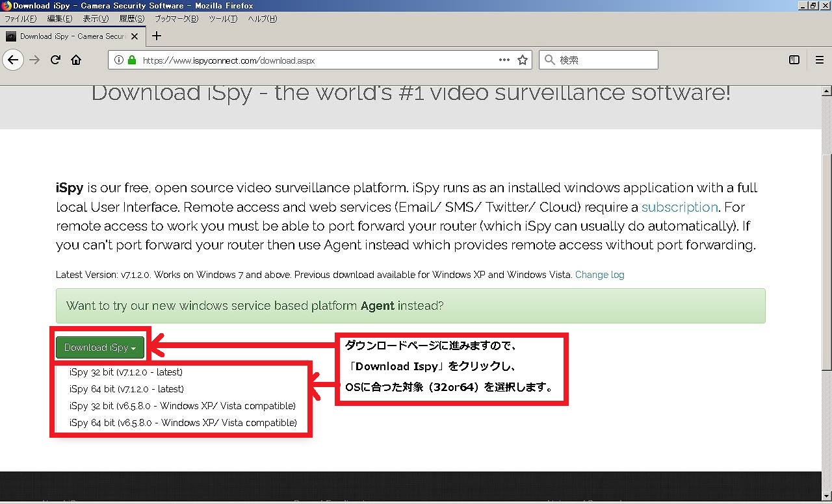The width and height of the screenshot is (832, 504).
Task: Close the Firefox window
Action: (825, 5)
